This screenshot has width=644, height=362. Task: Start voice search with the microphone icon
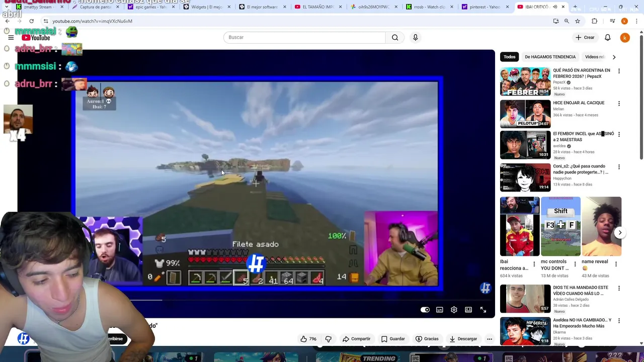[415, 37]
